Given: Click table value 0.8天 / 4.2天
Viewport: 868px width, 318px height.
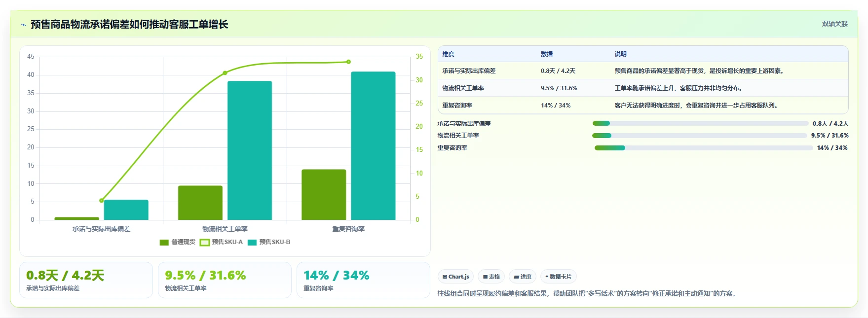Looking at the screenshot, I should click(558, 71).
